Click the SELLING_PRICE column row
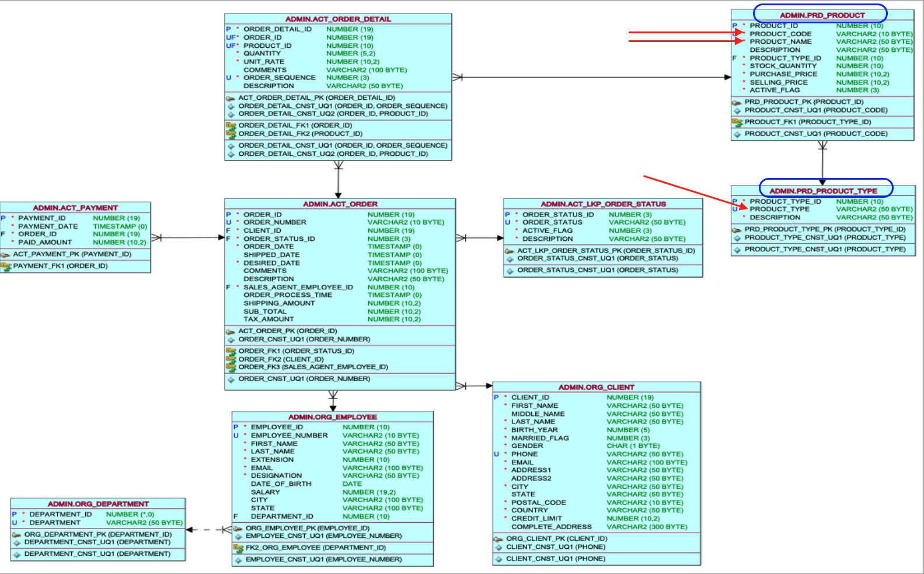The height and width of the screenshot is (574, 924). pos(822,82)
